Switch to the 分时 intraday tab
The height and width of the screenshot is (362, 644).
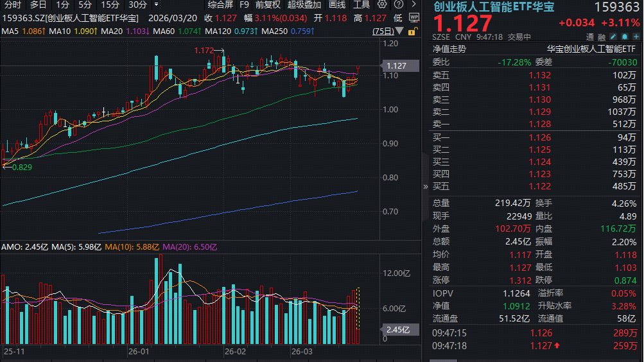13,4
